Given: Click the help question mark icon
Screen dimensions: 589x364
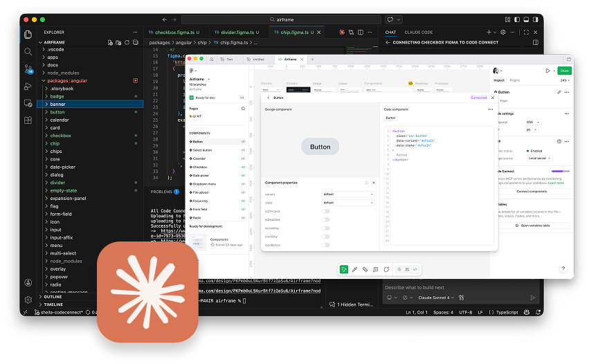Looking at the screenshot, I should coord(563,269).
